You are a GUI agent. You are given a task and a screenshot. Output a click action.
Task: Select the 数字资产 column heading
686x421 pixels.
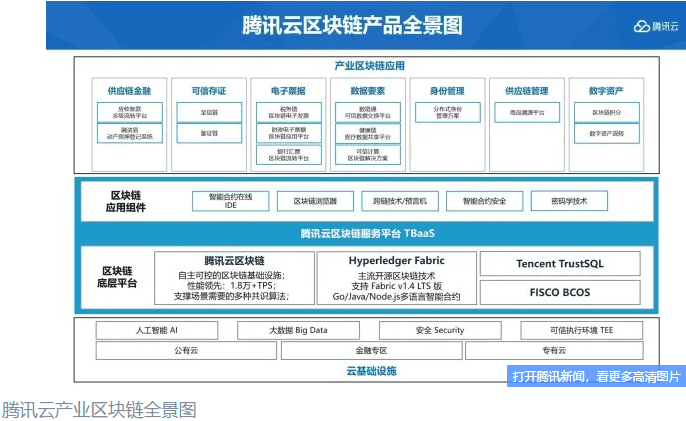606,91
